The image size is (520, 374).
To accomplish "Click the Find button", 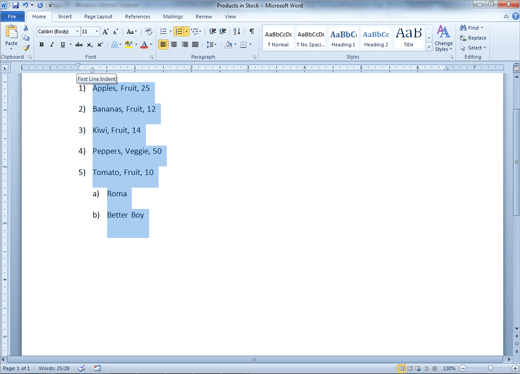I will 471,28.
